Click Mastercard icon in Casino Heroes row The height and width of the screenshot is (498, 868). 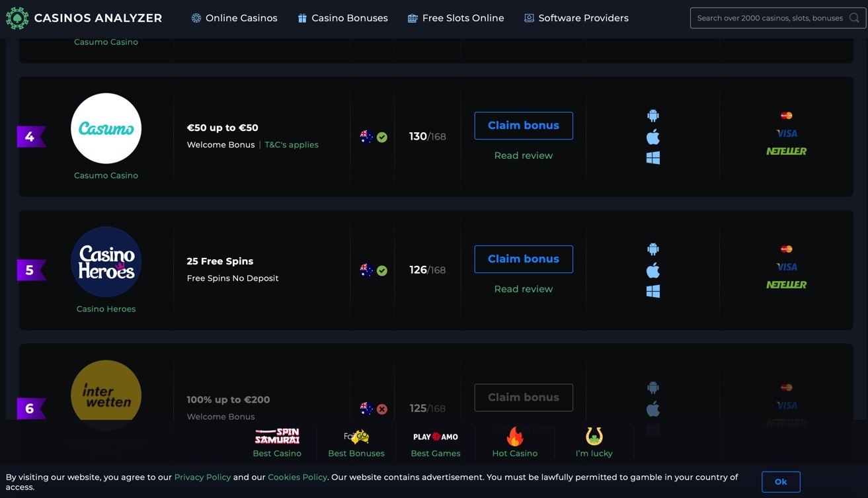pos(786,249)
